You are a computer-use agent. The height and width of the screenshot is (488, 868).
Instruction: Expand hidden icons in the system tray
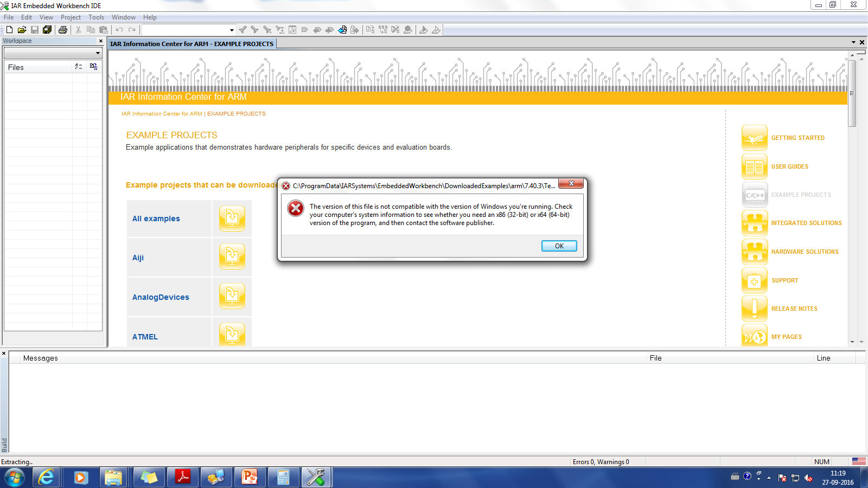tap(769, 478)
